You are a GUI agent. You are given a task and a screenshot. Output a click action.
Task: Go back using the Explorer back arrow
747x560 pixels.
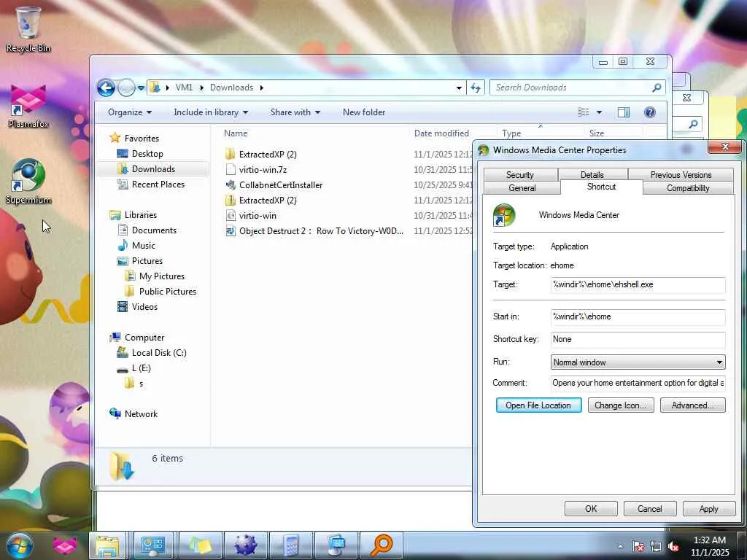[107, 87]
